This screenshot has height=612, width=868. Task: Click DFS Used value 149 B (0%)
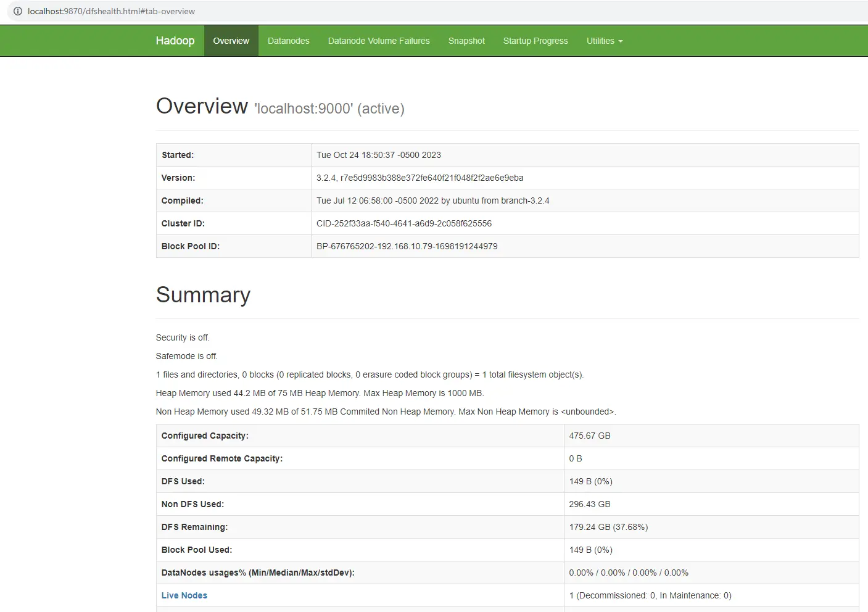pos(590,481)
